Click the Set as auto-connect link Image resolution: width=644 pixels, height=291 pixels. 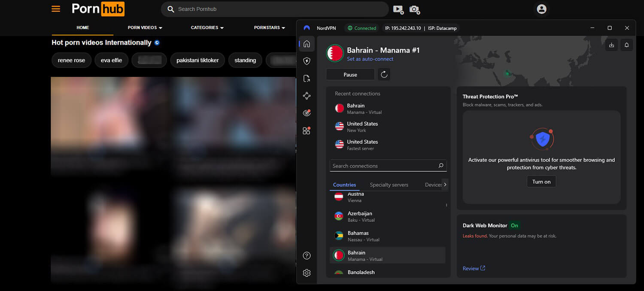click(x=370, y=59)
